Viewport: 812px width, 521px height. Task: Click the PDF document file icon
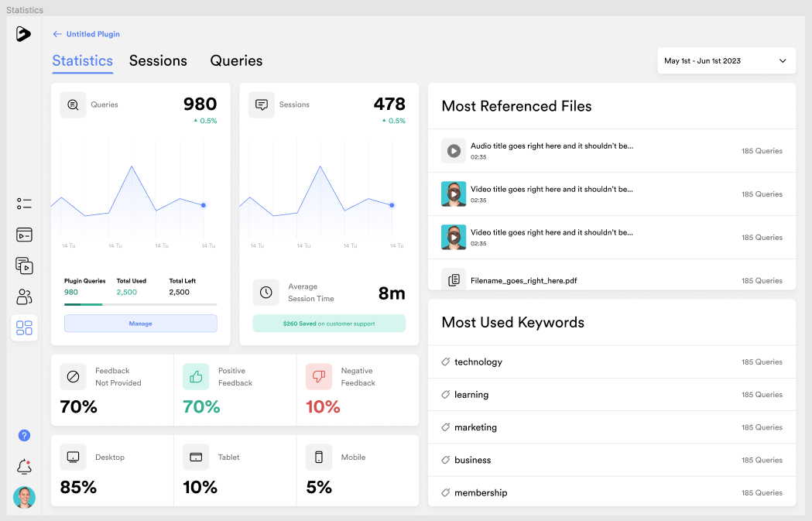tap(454, 280)
